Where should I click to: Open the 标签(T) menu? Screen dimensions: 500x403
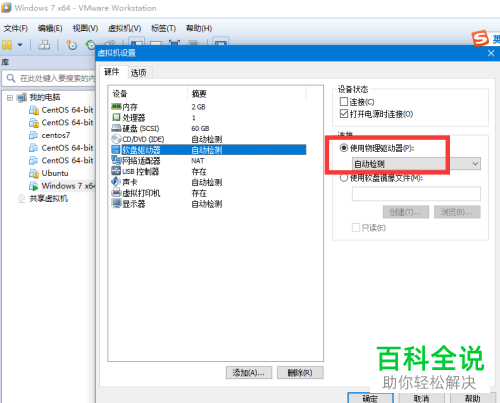pyautogui.click(x=163, y=28)
